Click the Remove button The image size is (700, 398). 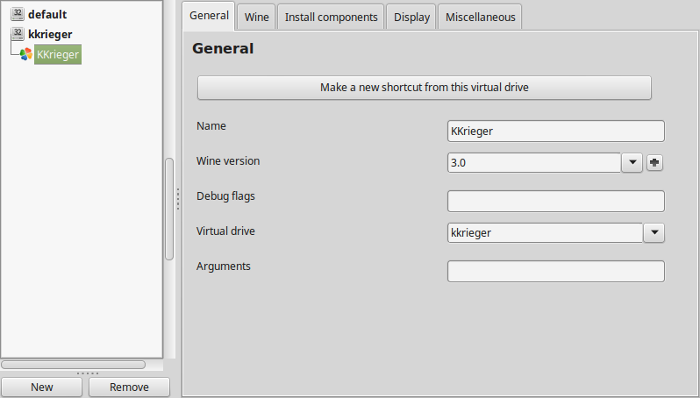coord(129,387)
